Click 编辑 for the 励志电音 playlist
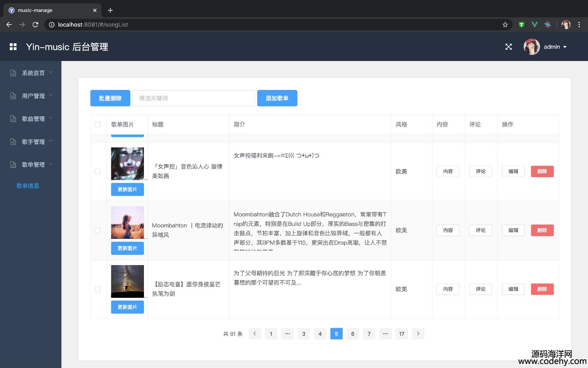Viewport: 588px width, 368px height. (x=513, y=289)
